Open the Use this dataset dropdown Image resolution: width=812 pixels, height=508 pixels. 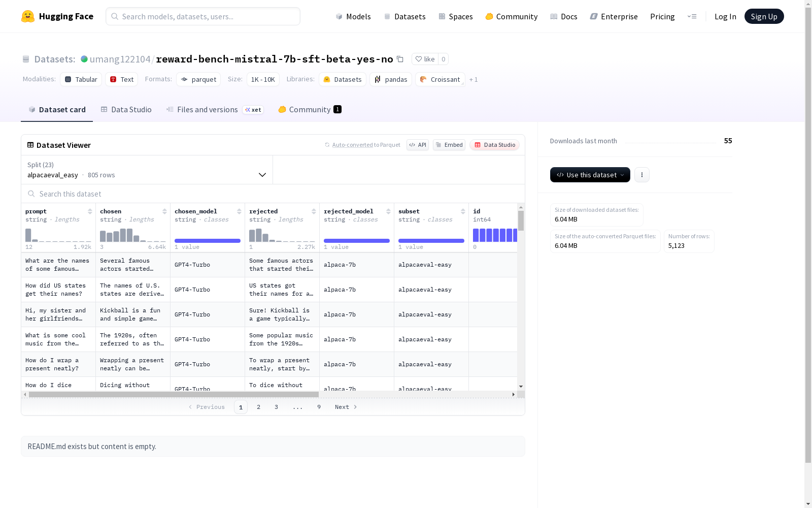pyautogui.click(x=590, y=175)
